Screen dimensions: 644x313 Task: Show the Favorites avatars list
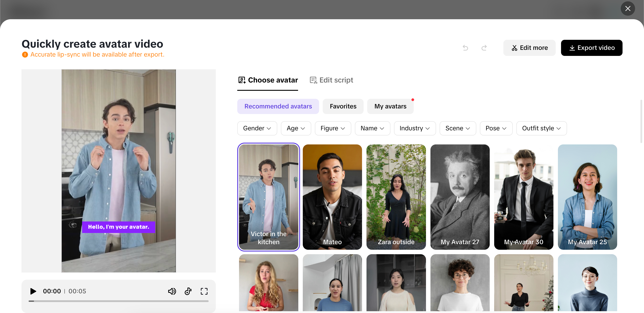(x=343, y=106)
